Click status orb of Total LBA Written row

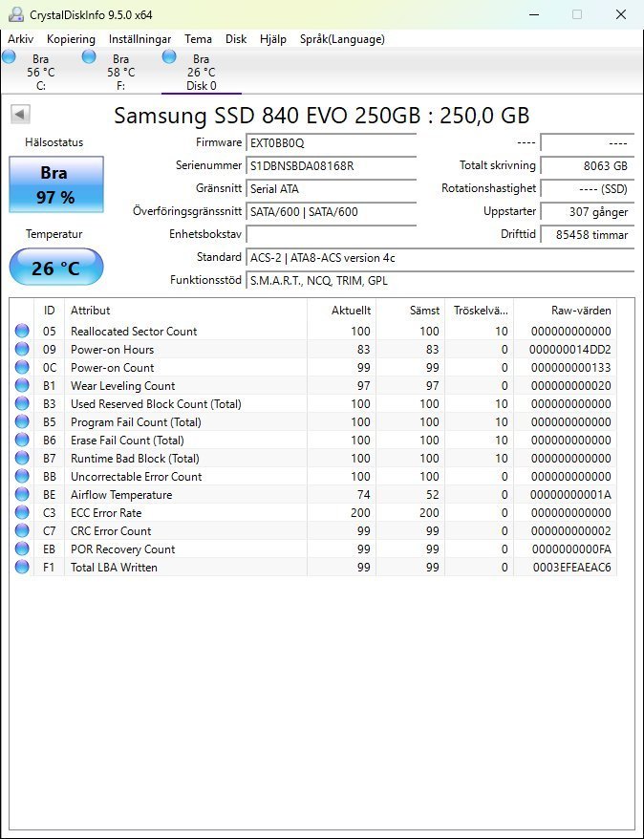(22, 568)
